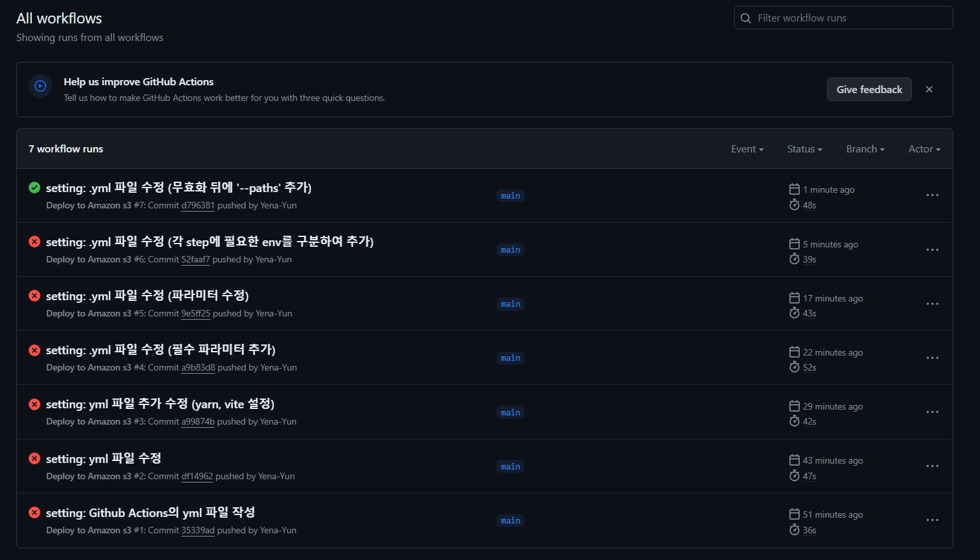Click the failed status icon for run #5

(x=34, y=296)
